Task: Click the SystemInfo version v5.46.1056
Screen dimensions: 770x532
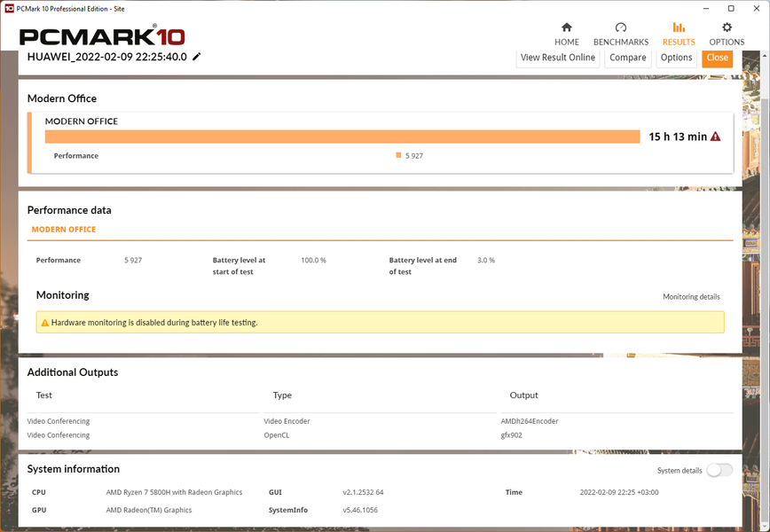Action: 360,510
